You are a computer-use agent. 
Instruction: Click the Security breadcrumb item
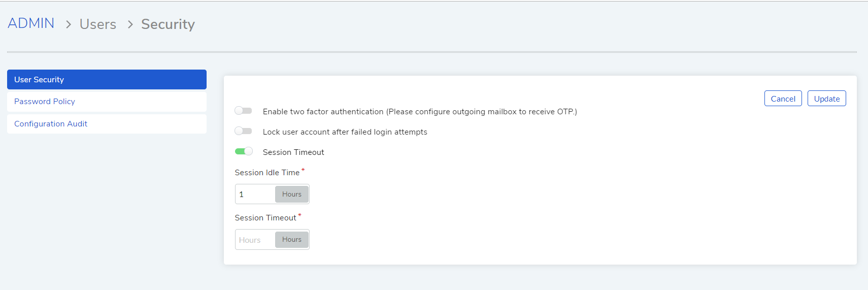tap(168, 24)
